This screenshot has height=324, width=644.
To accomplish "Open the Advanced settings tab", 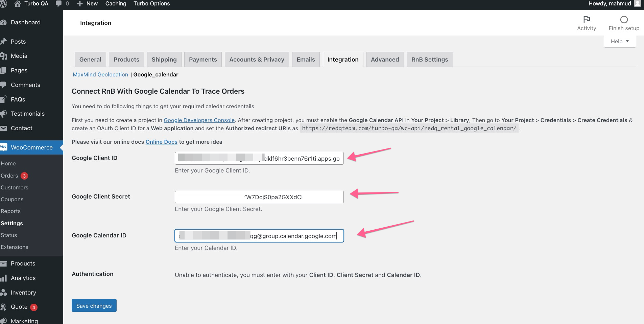I will (385, 60).
